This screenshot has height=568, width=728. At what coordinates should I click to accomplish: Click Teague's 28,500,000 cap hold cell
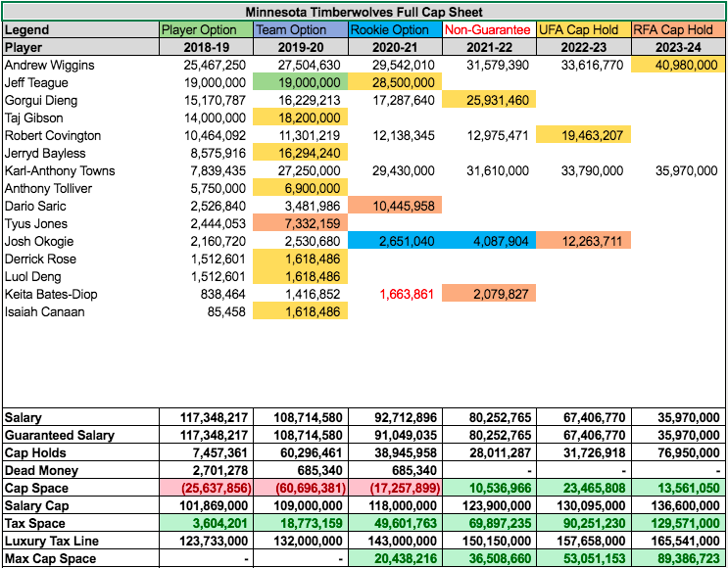(x=395, y=82)
